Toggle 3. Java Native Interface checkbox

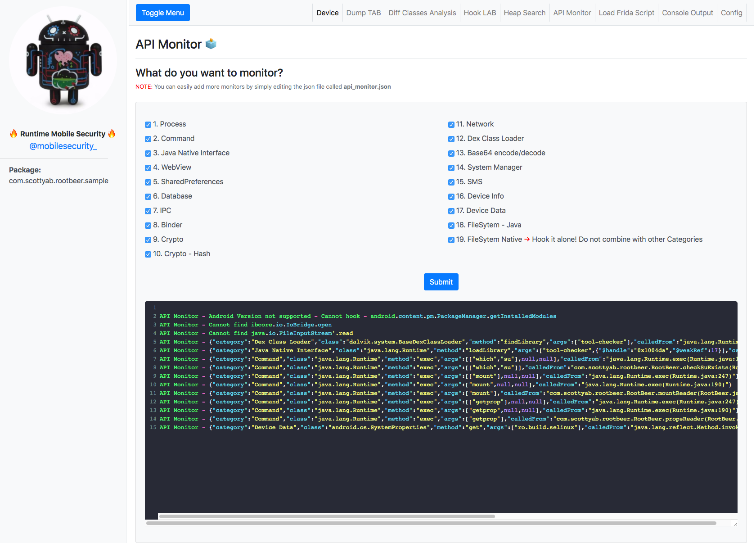(148, 154)
